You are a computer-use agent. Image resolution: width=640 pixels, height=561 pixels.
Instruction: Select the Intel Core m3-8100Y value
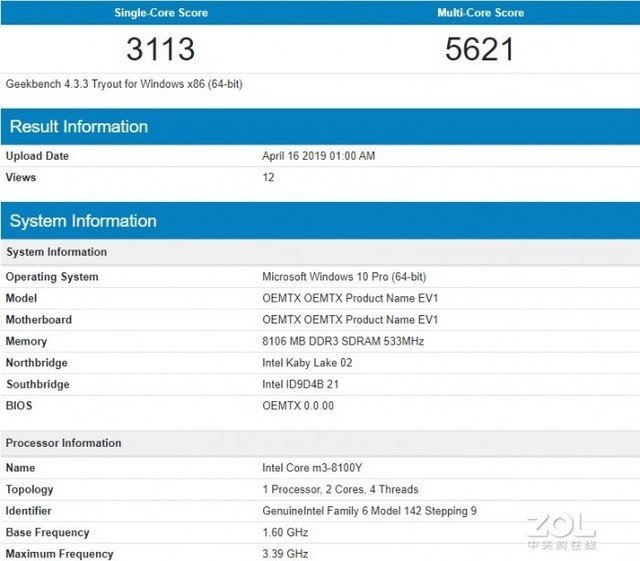[x=312, y=468]
